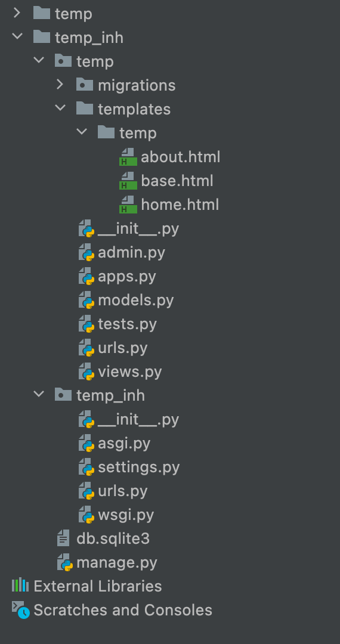The image size is (340, 644).
Task: Click the home.html file icon
Action: click(x=128, y=205)
